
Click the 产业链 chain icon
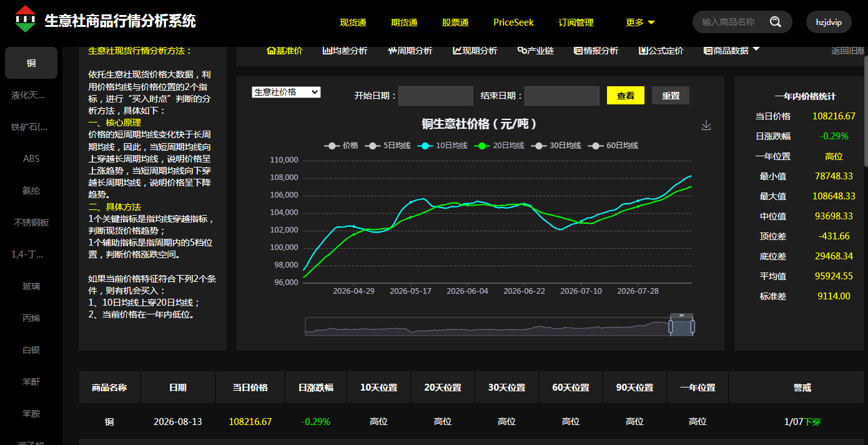pyautogui.click(x=522, y=51)
